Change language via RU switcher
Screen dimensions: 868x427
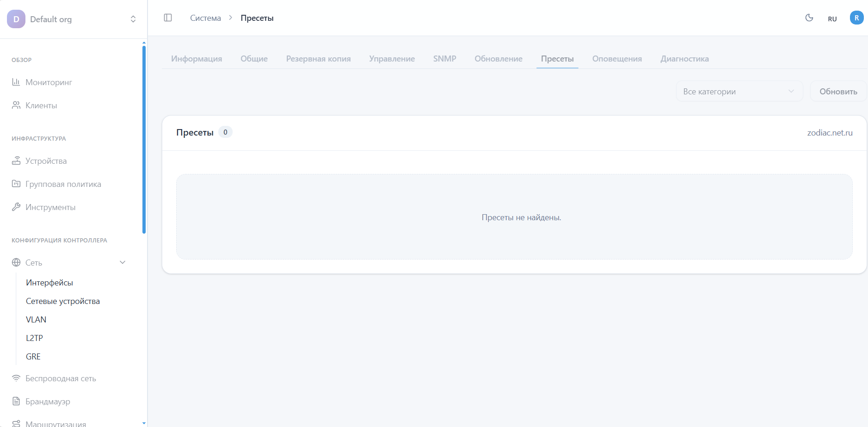coord(832,19)
